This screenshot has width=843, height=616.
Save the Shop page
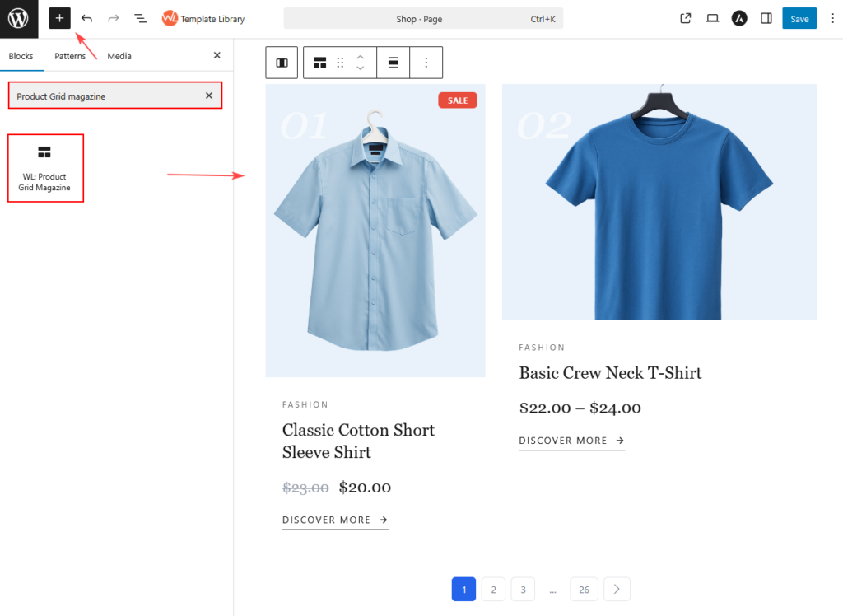pyautogui.click(x=799, y=18)
